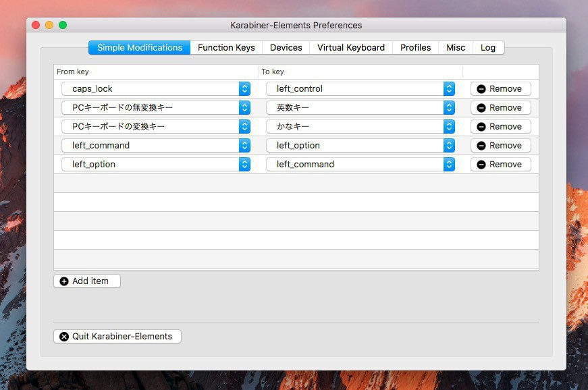Switch to the Function Keys tab
588x390 pixels.
tap(226, 48)
